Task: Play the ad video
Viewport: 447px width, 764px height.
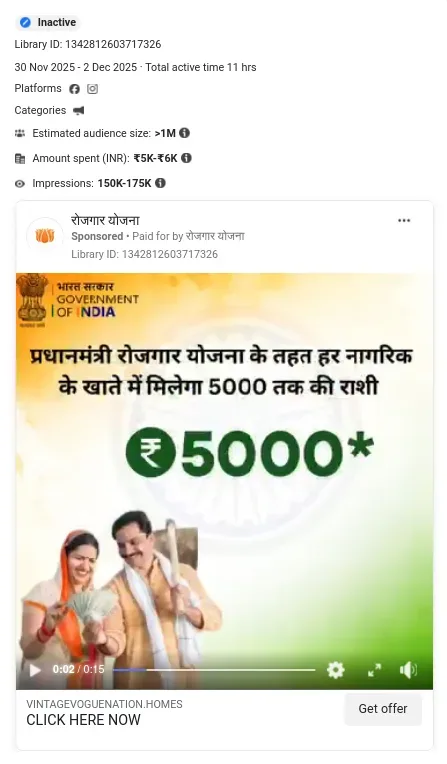Action: tap(35, 670)
